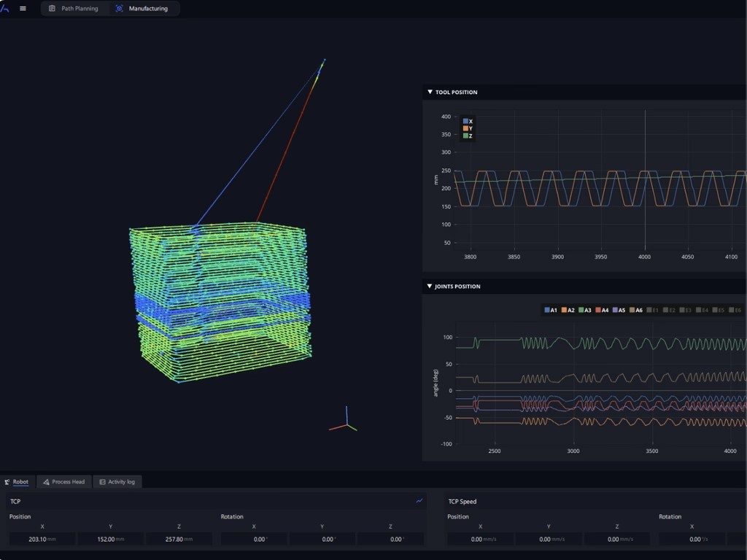Click the 3D axis orientation gizmo
The height and width of the screenshot is (560, 747).
[345, 421]
